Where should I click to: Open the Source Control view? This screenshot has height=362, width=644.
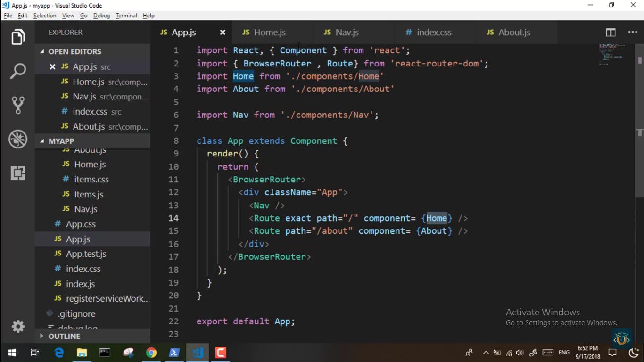tap(18, 105)
